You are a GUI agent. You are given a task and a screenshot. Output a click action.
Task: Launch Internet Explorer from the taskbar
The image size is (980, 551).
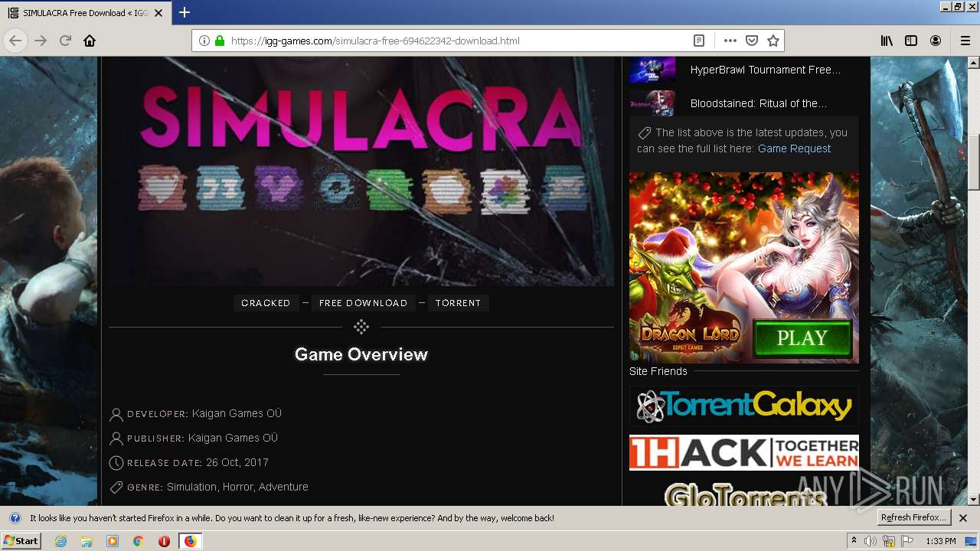pos(60,541)
